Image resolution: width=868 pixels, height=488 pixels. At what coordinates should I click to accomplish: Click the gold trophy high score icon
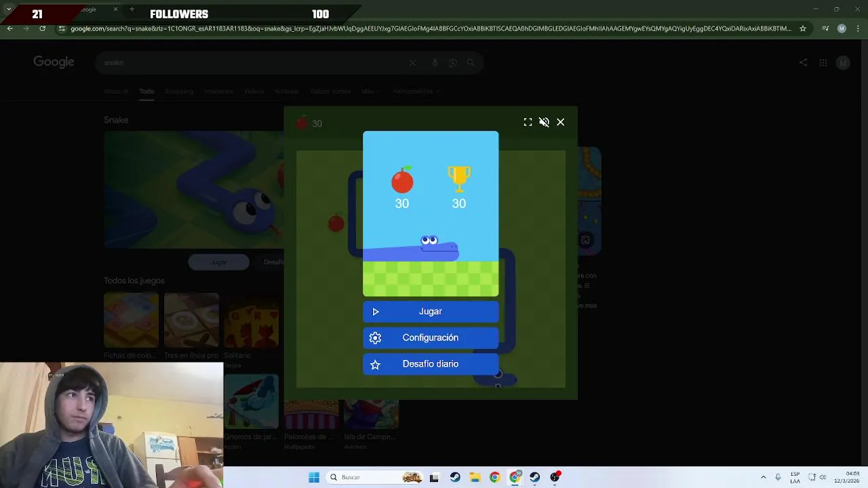point(459,179)
